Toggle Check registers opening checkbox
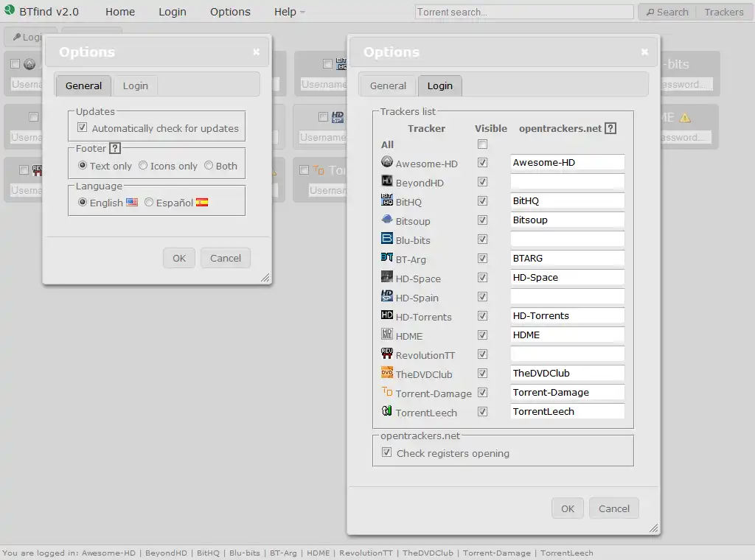 point(386,452)
